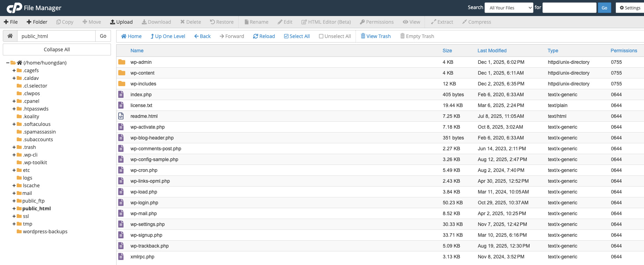The width and height of the screenshot is (644, 265).
Task: Collapse the /home/huongdan root tree node
Action: click(x=8, y=63)
